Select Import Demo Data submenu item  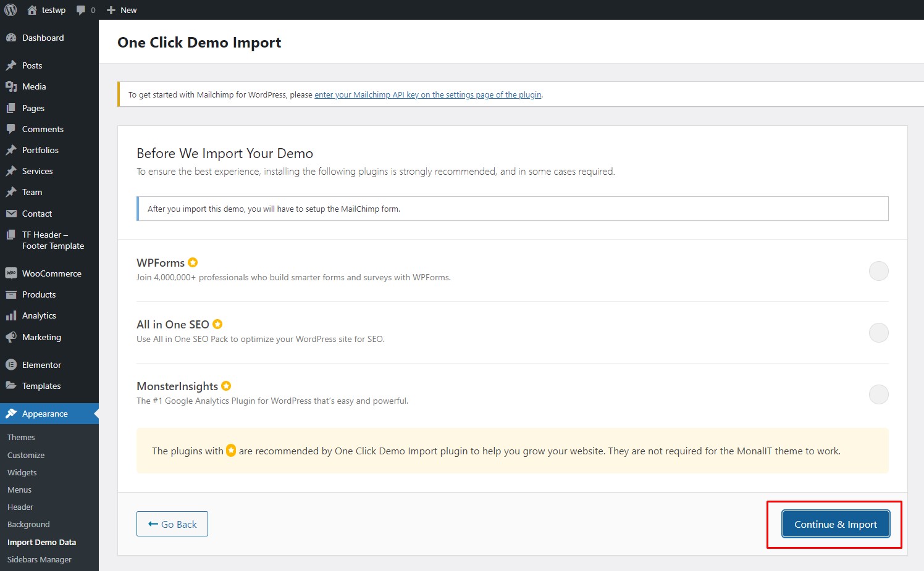(42, 542)
